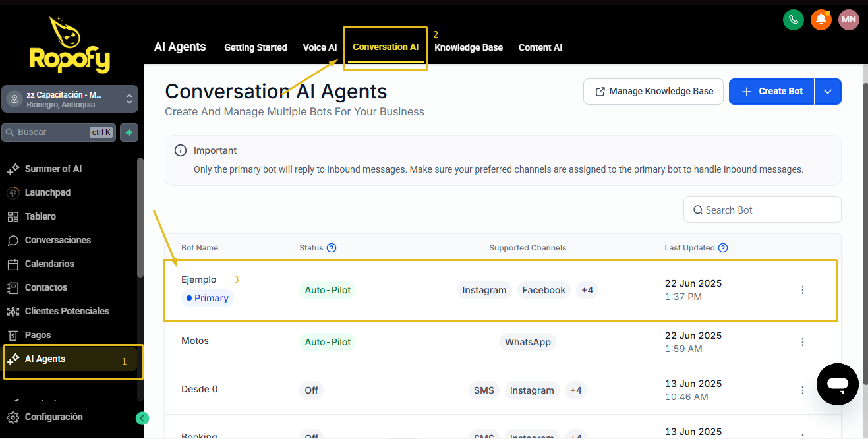The height and width of the screenshot is (439, 868).
Task: Collapse the sidebar with the green arrow
Action: coord(142,418)
